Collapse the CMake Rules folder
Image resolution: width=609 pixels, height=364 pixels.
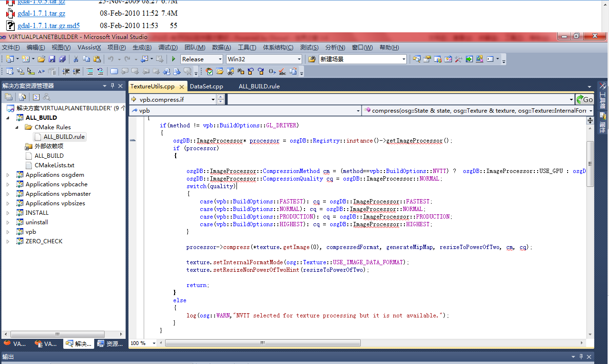coord(17,127)
